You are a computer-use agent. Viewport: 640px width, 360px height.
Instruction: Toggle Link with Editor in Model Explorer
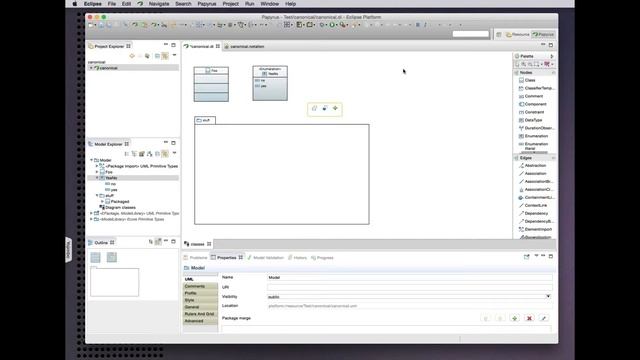pos(165,154)
